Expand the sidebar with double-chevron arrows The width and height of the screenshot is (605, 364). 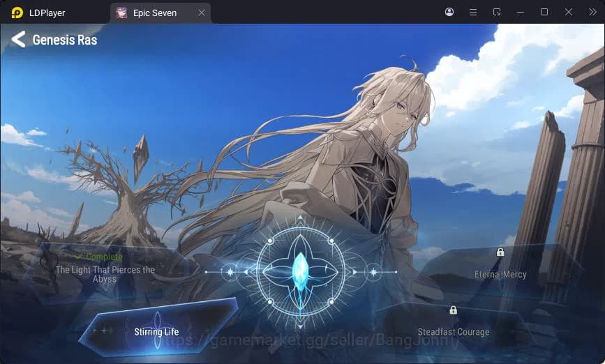pyautogui.click(x=592, y=12)
